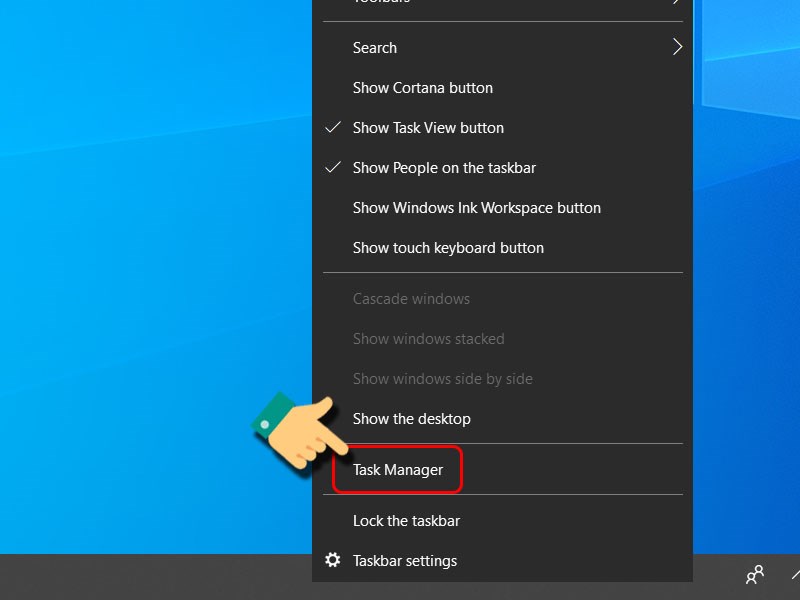Click the People icon on the taskbar
This screenshot has width=800, height=600.
(x=755, y=575)
